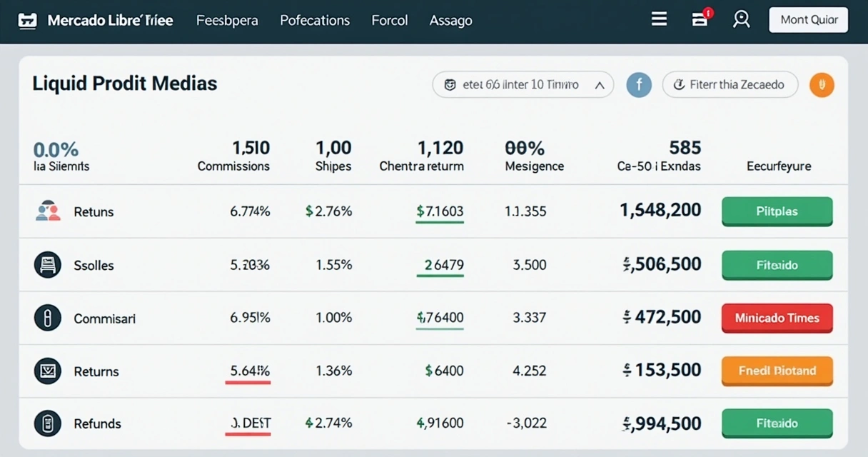Open the Feesbpera menu item

tap(227, 20)
